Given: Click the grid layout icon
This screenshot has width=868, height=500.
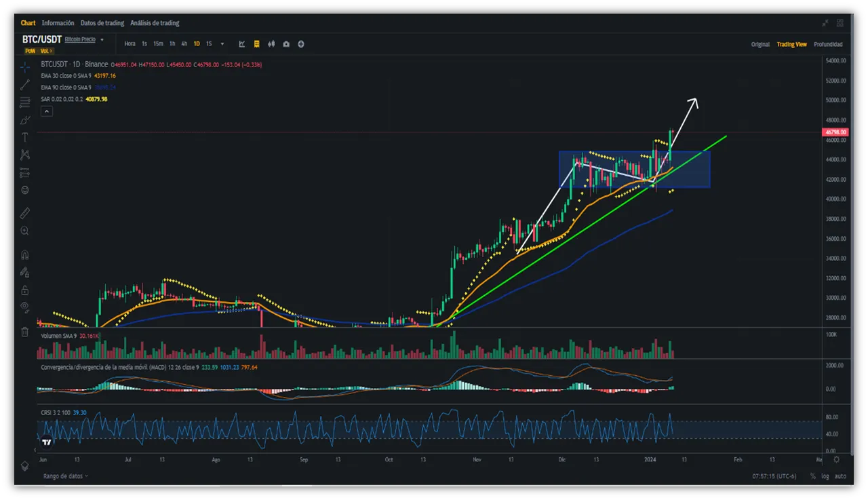Looking at the screenshot, I should coord(842,23).
